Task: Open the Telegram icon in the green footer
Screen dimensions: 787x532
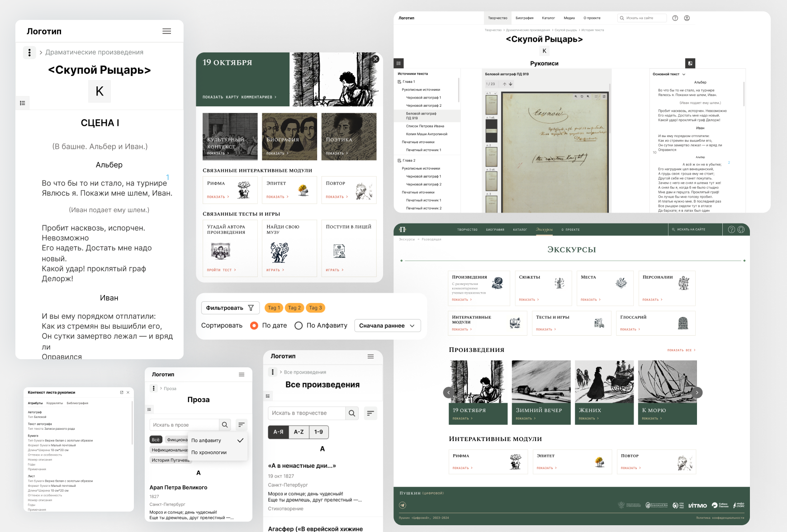Action: coord(403,505)
